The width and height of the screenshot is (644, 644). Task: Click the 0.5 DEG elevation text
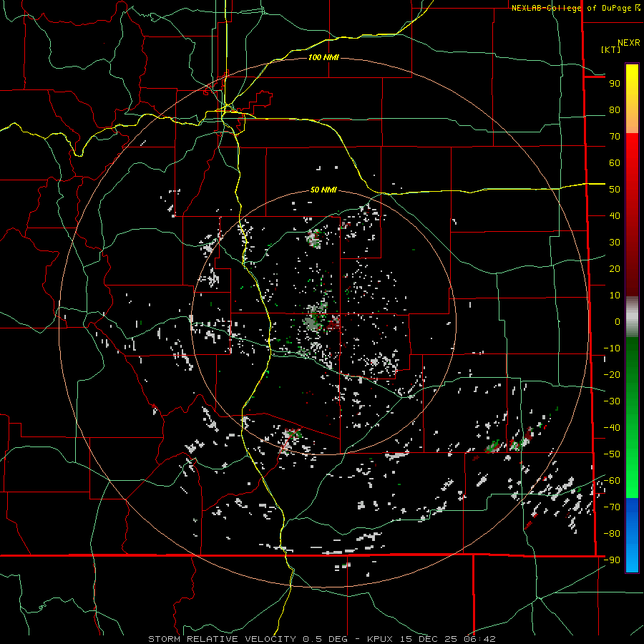click(x=326, y=639)
